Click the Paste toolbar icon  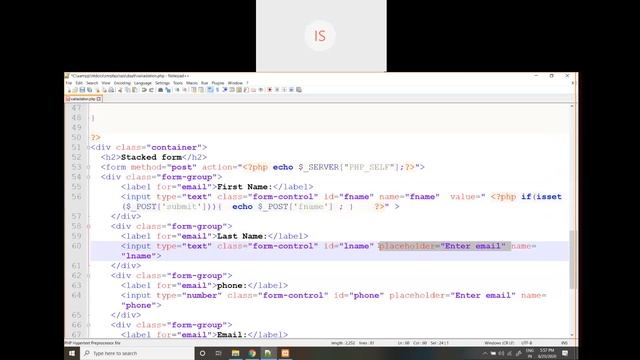(x=135, y=90)
